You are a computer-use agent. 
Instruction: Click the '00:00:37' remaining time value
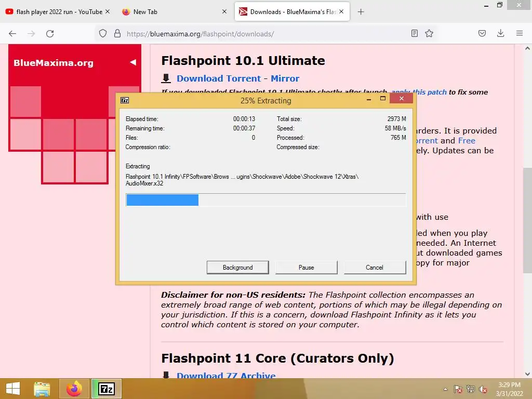coord(244,128)
